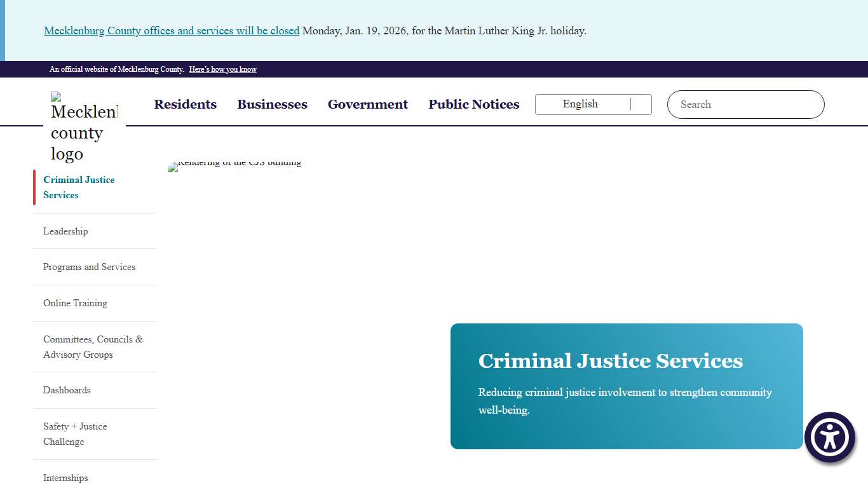
Task: Open the Safety + Justice Challenge page
Action: click(x=75, y=434)
